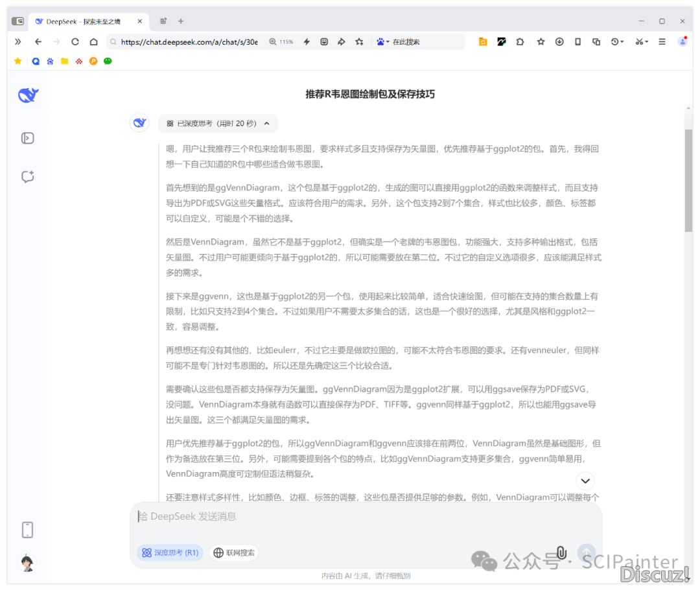Click the tab list icon beside new tab
This screenshot has width=700, height=590.
(163, 21)
